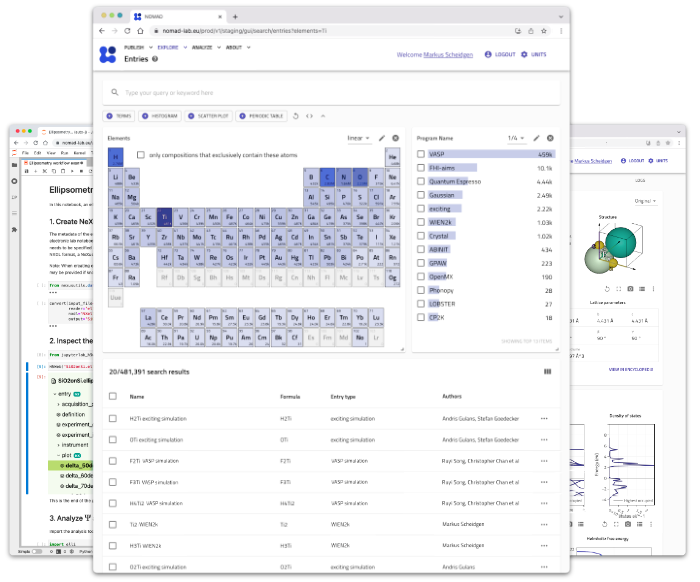Edit the Elements widget with pencil icon

(x=382, y=138)
